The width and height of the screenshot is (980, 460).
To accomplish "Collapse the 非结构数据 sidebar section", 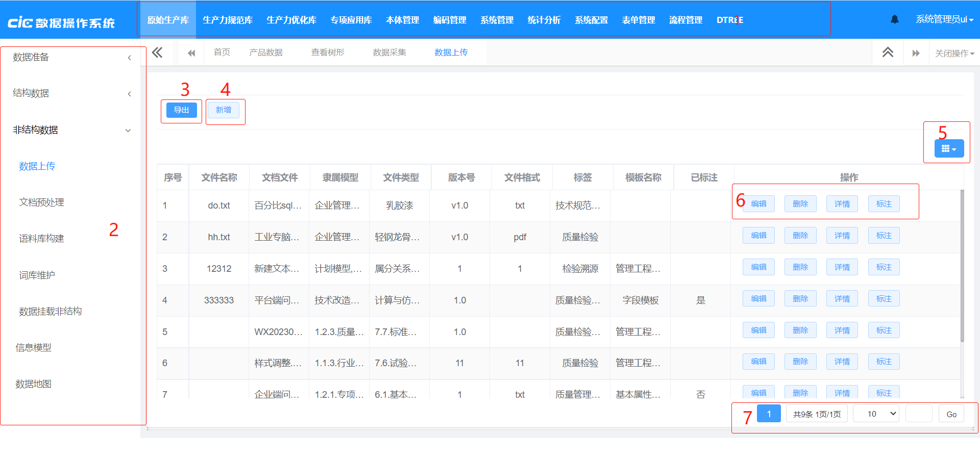I will 71,130.
